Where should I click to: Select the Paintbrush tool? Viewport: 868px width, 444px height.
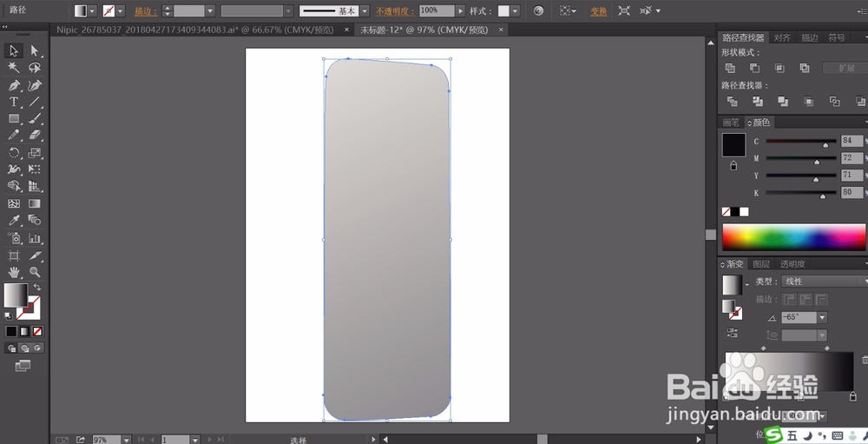35,119
